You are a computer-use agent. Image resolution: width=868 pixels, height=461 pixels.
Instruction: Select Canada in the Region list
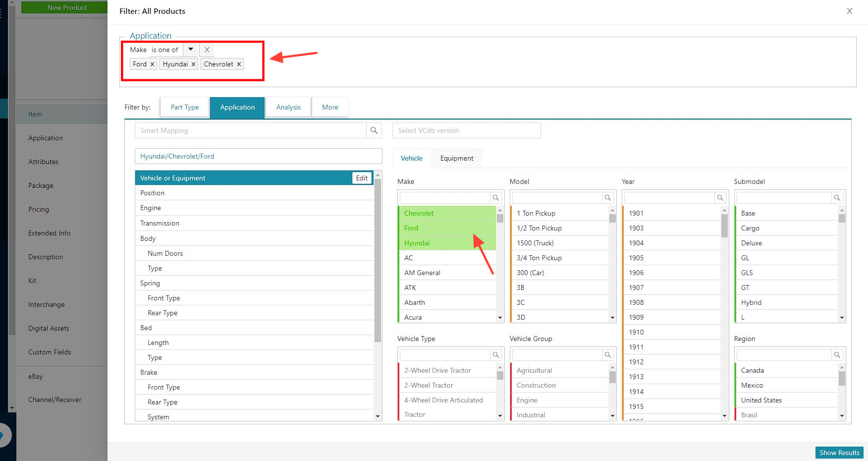[786, 370]
